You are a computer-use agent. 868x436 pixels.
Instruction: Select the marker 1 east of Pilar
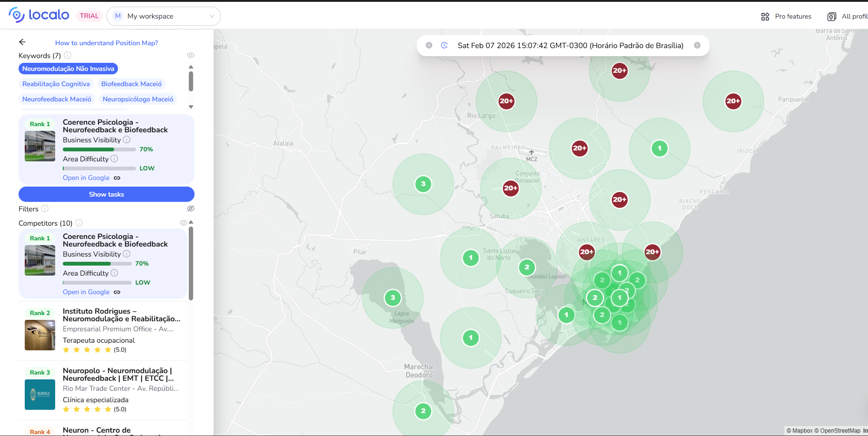[x=470, y=258]
